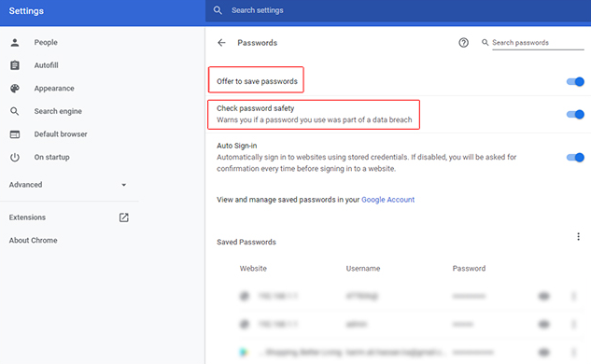This screenshot has height=364, width=591.
Task: Open the Saved Passwords three-dot menu
Action: point(578,237)
